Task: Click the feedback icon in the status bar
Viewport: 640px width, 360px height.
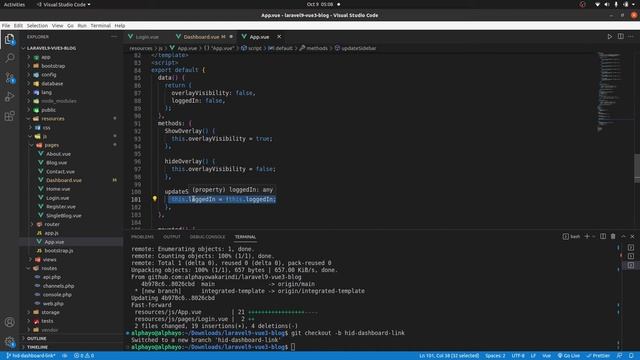Action: pyautogui.click(x=620, y=356)
